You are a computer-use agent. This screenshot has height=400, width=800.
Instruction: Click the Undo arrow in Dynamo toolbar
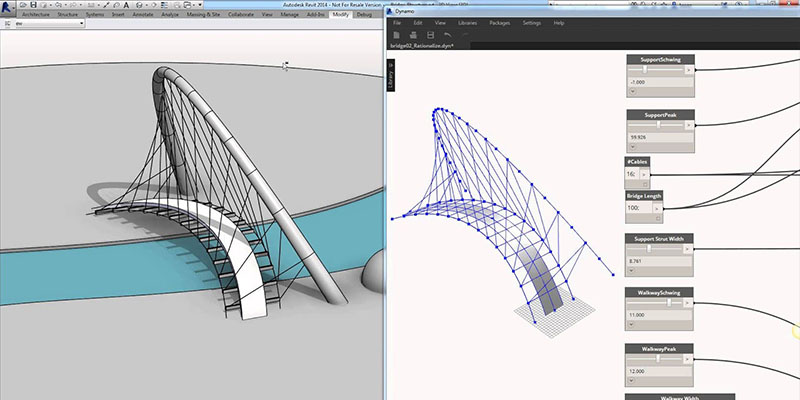tap(447, 35)
